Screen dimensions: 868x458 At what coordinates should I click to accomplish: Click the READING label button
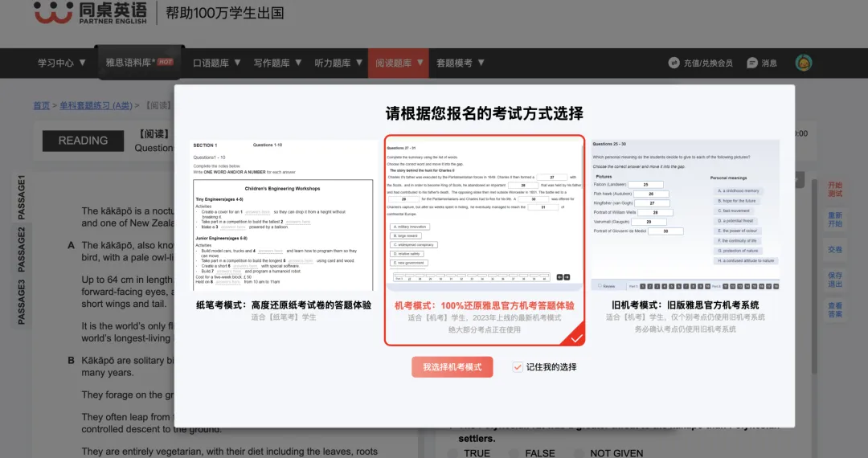click(x=83, y=141)
